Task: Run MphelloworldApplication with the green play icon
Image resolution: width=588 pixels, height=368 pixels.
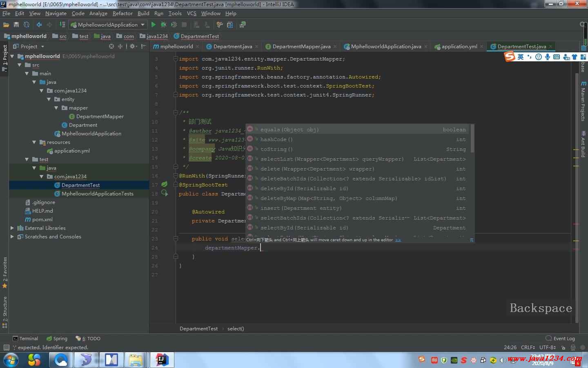Action: [x=154, y=25]
